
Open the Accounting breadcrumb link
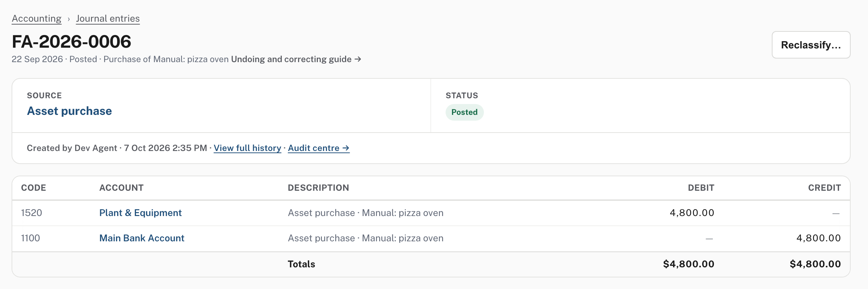[37, 18]
